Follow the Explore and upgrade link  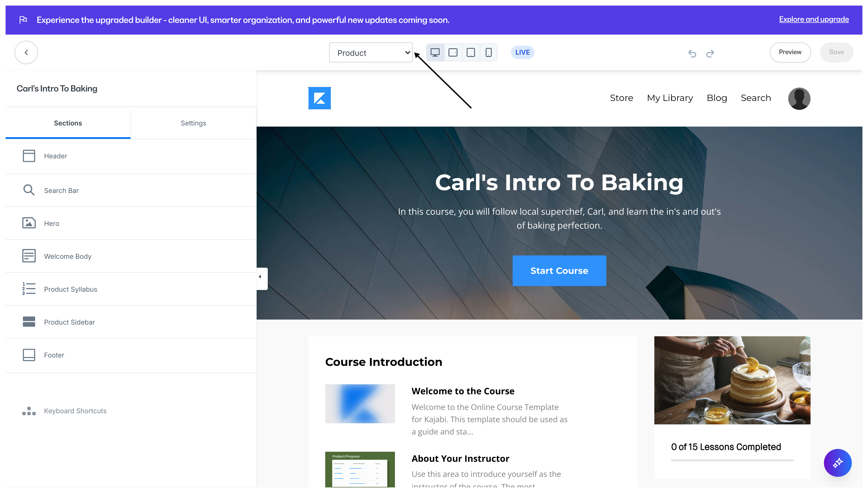coord(814,19)
